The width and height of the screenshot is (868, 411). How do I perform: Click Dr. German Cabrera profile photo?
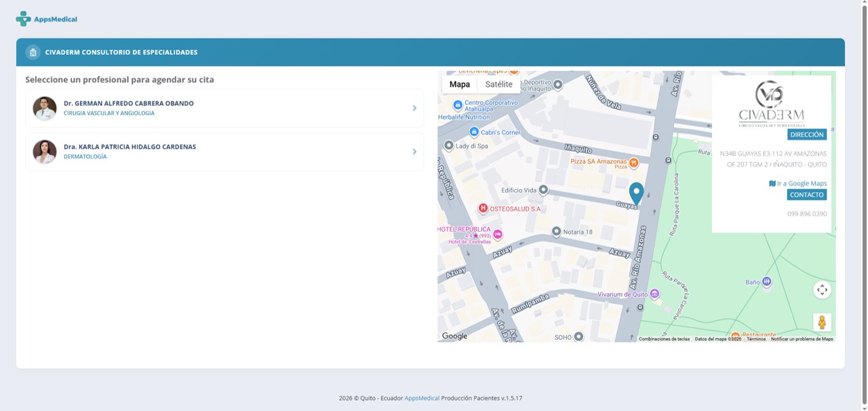click(45, 109)
